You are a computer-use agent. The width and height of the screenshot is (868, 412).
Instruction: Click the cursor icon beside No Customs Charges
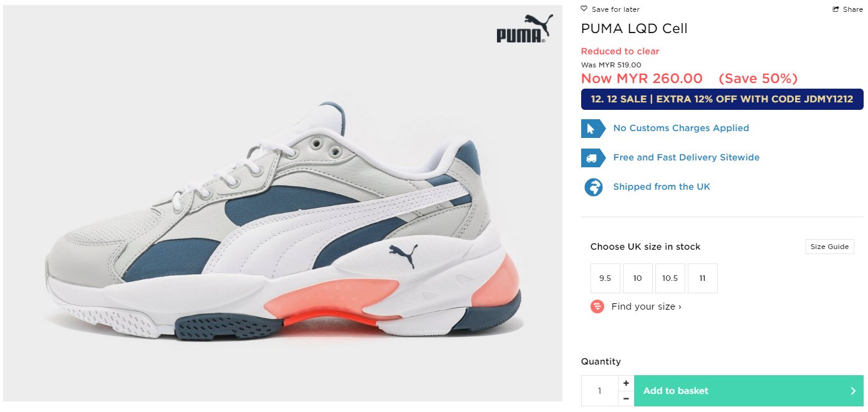point(593,129)
